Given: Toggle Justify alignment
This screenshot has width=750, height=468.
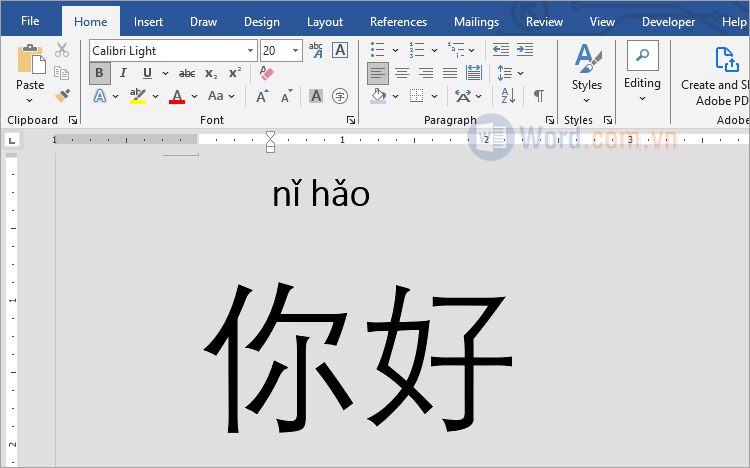Looking at the screenshot, I should pyautogui.click(x=450, y=73).
